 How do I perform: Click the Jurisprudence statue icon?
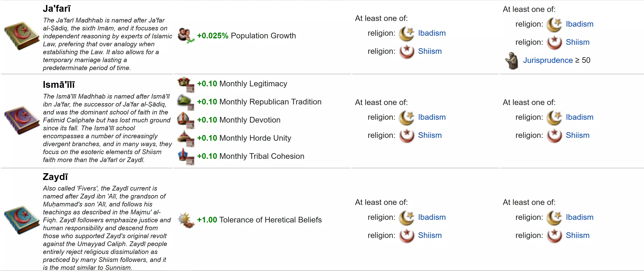[x=511, y=60]
